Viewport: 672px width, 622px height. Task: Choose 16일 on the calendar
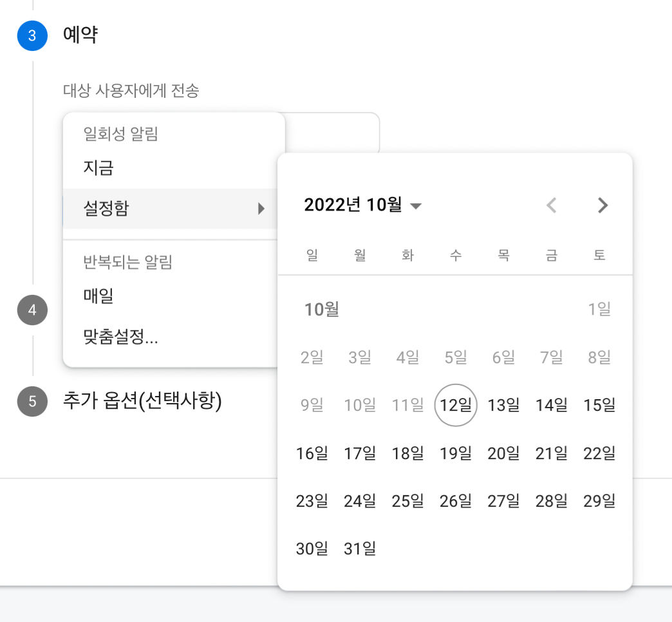pyautogui.click(x=312, y=453)
